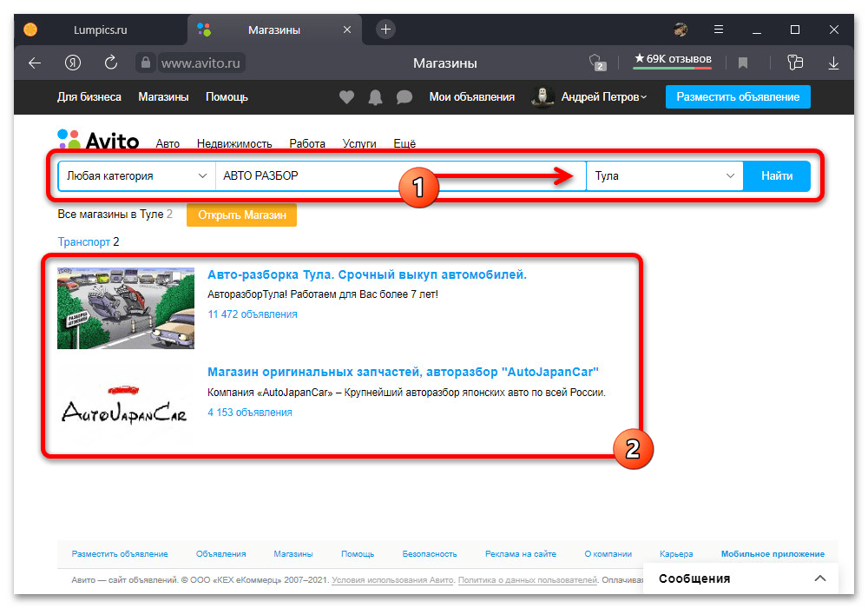Open the Тула city dropdown
The image size is (868, 608).
[x=664, y=176]
